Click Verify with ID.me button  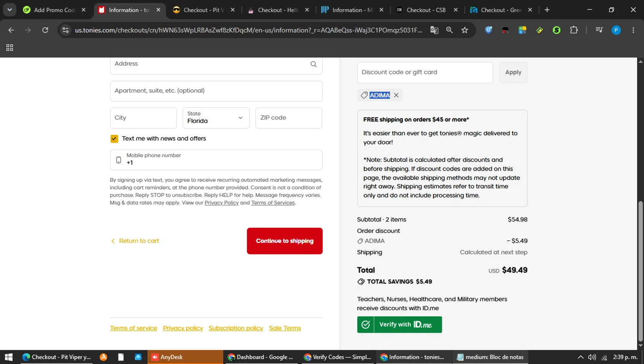pyautogui.click(x=399, y=324)
